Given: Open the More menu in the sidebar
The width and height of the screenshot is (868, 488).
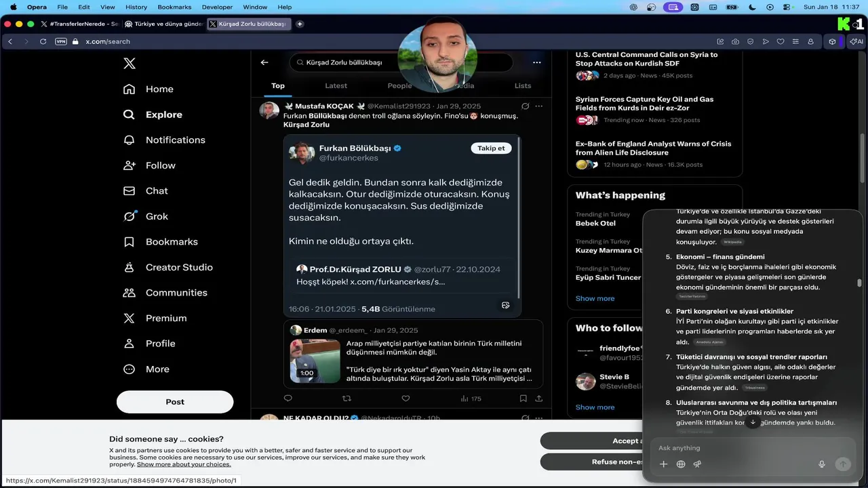Looking at the screenshot, I should click(146, 369).
